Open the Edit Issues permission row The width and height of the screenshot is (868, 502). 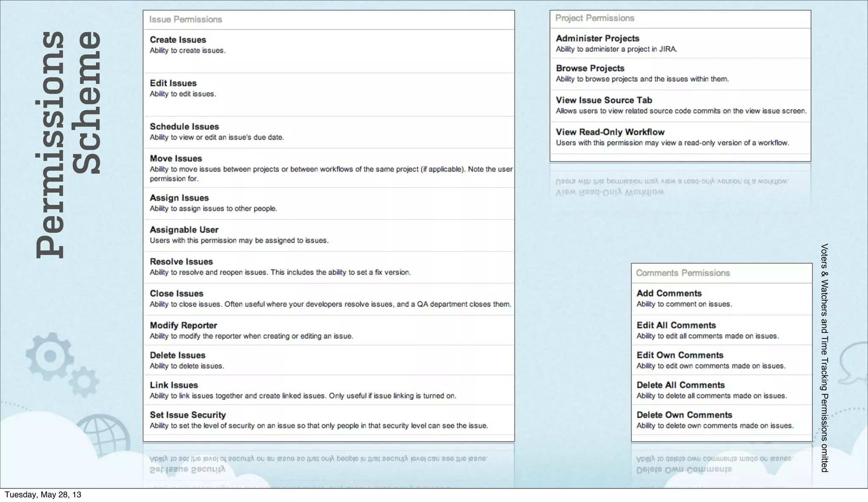(173, 84)
